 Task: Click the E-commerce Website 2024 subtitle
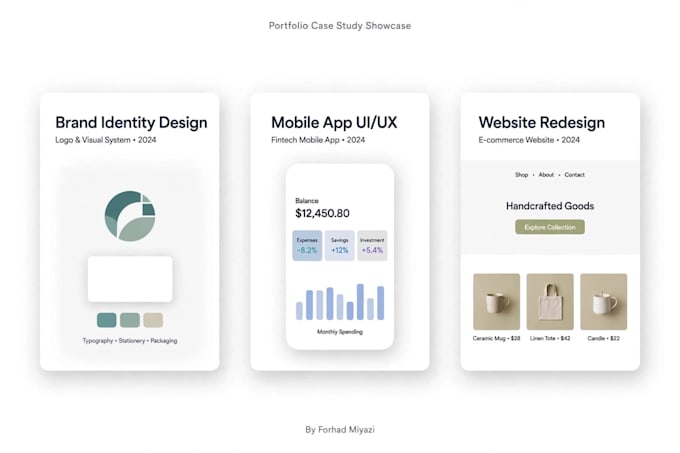coord(529,140)
